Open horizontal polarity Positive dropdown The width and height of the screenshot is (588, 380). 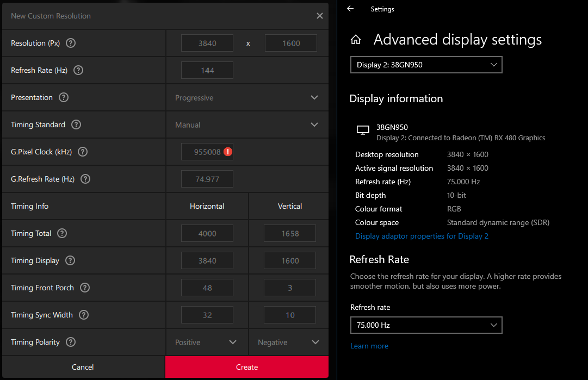click(207, 342)
